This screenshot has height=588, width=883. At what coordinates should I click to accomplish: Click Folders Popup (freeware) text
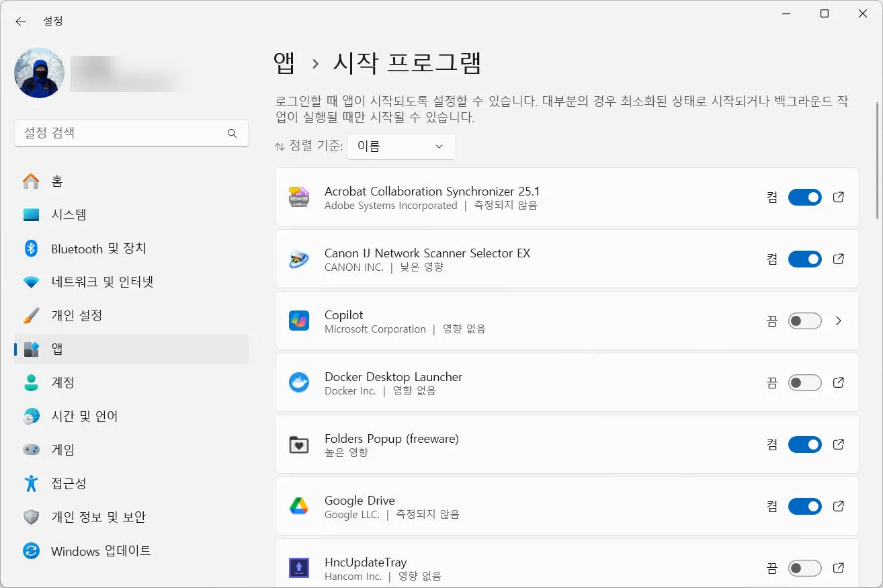pos(391,439)
